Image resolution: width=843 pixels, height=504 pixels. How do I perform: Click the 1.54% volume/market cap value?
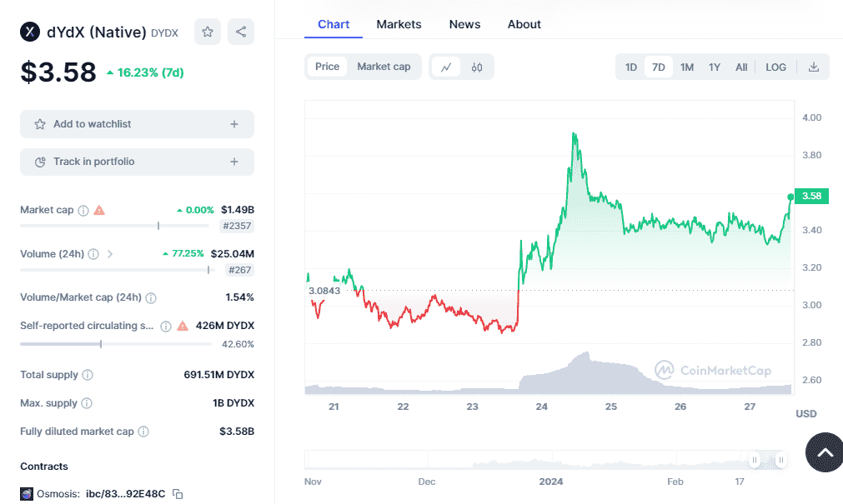click(240, 297)
